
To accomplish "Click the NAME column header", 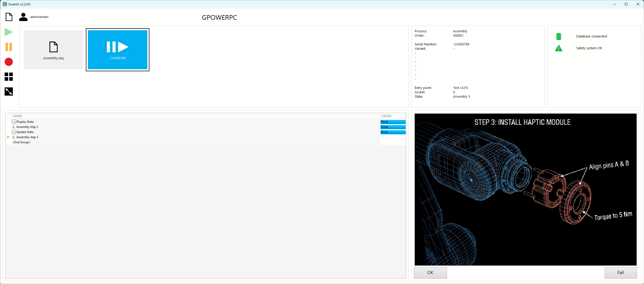I will tap(17, 116).
